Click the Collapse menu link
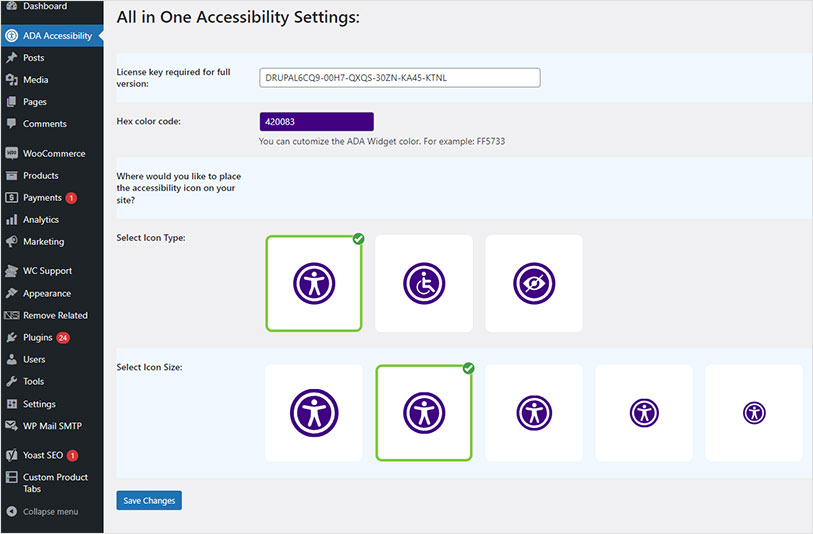Image resolution: width=813 pixels, height=534 pixels. [x=50, y=512]
